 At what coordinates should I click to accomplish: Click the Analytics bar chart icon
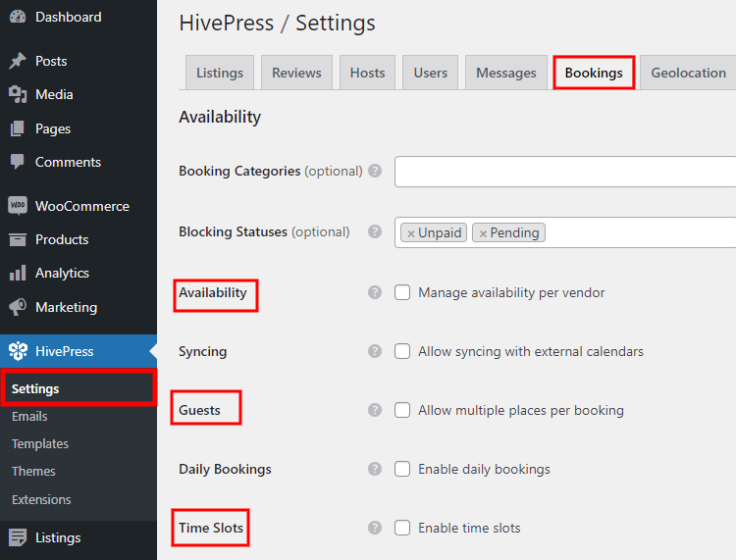[18, 273]
